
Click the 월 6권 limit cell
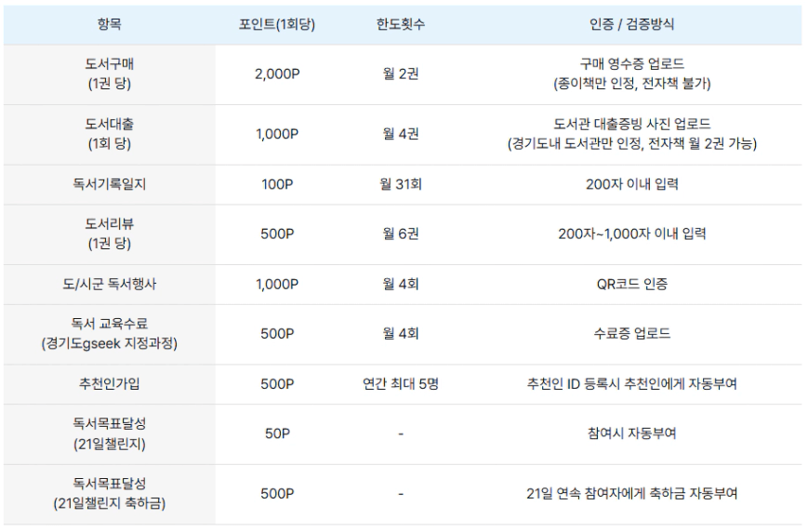tap(400, 234)
